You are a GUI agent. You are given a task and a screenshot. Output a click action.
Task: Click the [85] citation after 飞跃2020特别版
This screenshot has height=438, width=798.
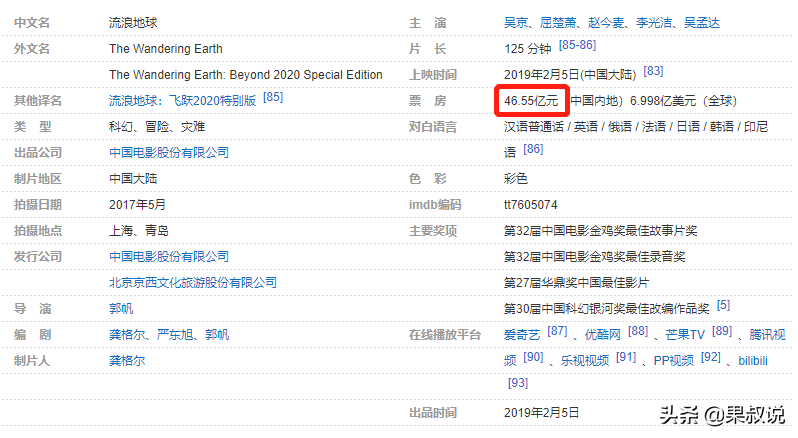point(273,97)
